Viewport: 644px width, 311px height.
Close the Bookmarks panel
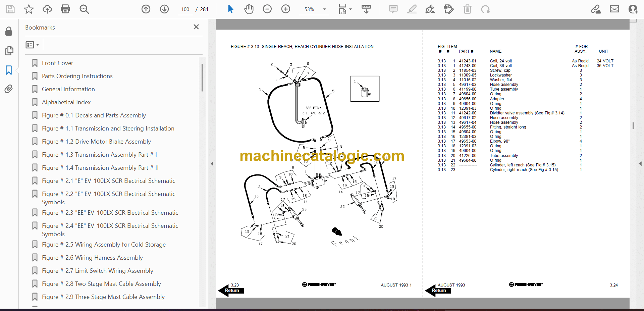click(196, 27)
